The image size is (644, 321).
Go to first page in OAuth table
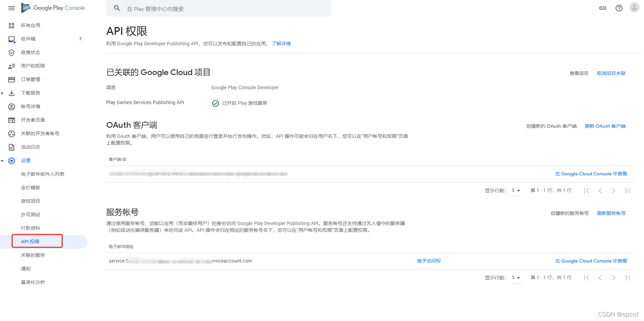pyautogui.click(x=586, y=191)
